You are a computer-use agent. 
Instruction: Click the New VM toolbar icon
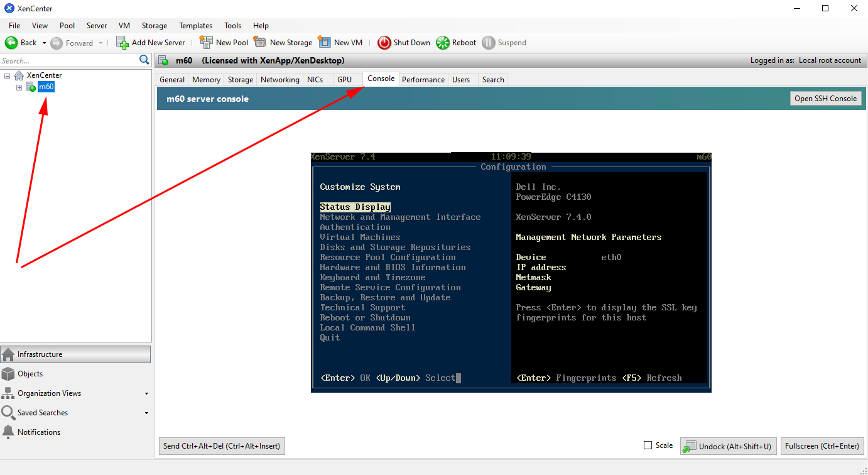pyautogui.click(x=324, y=42)
